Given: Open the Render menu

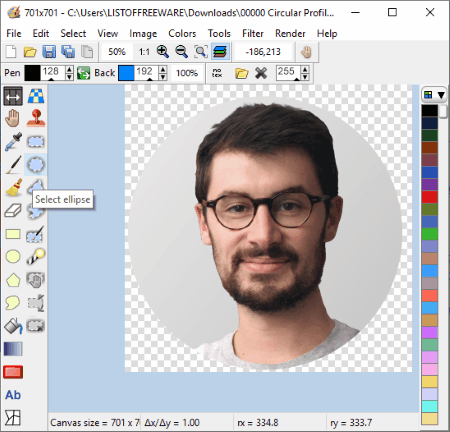Looking at the screenshot, I should 290,34.
